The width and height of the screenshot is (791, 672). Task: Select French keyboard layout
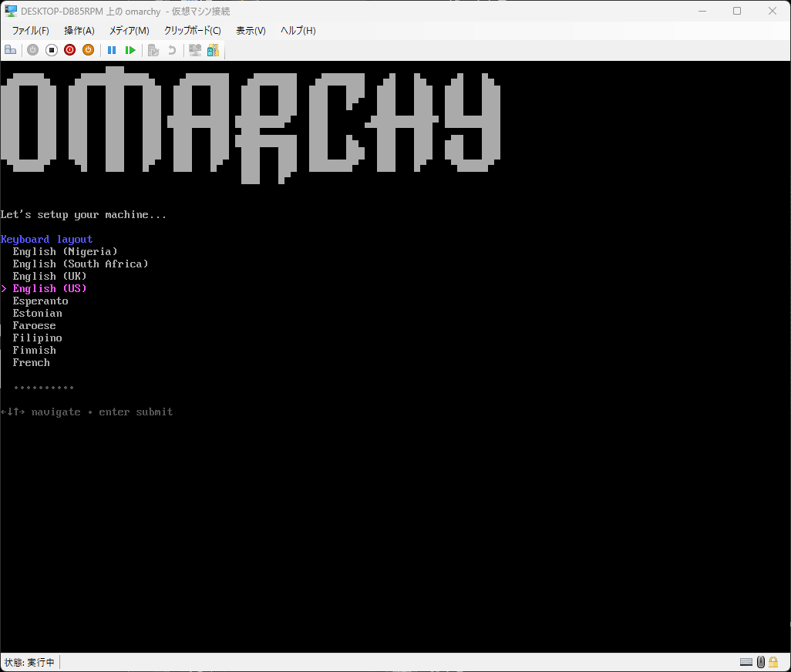[32, 363]
